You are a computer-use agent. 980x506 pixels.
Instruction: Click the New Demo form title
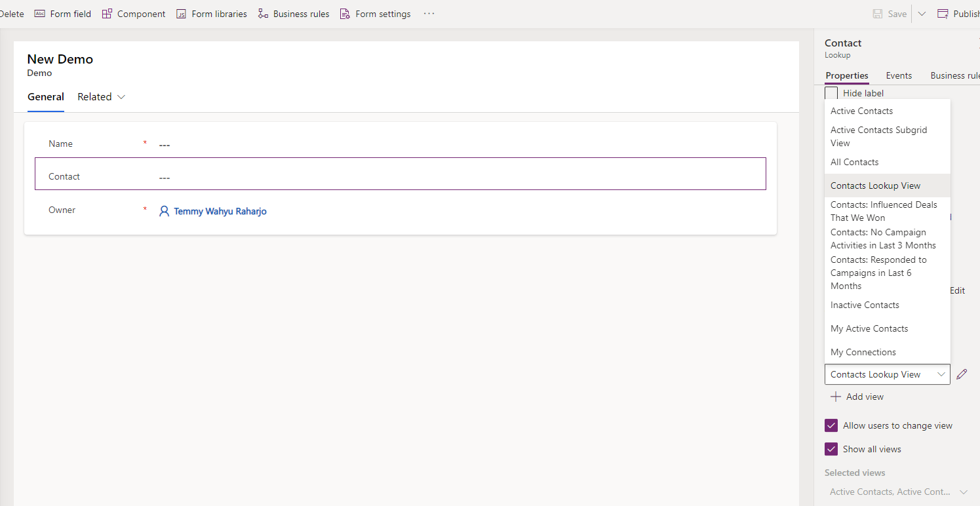tap(60, 59)
